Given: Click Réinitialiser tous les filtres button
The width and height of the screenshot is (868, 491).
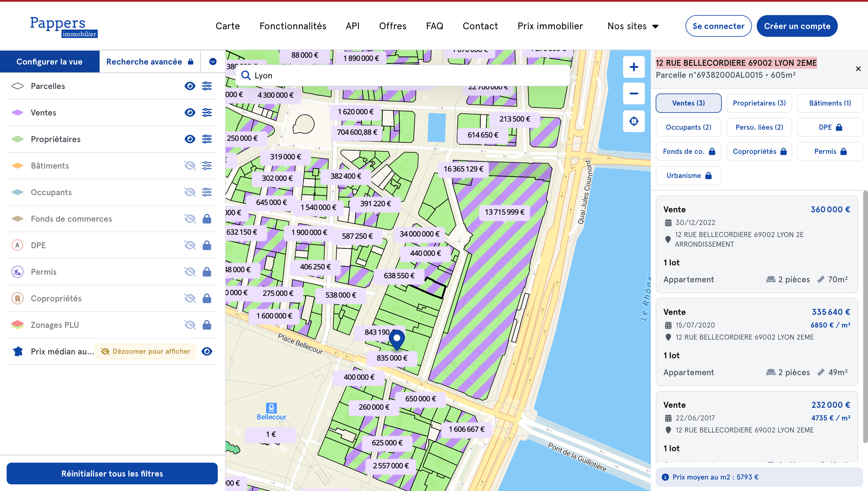Looking at the screenshot, I should point(112,473).
